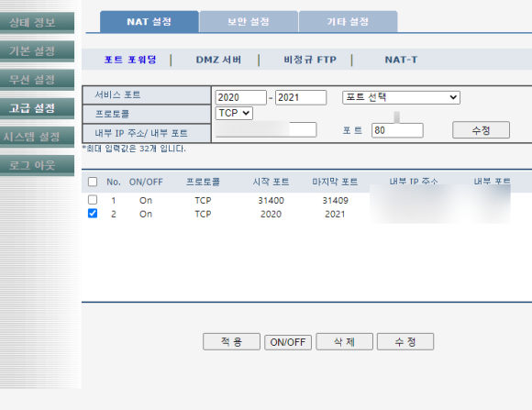Open the 상태 정보 sidebar menu
532x410 pixels.
[37, 22]
